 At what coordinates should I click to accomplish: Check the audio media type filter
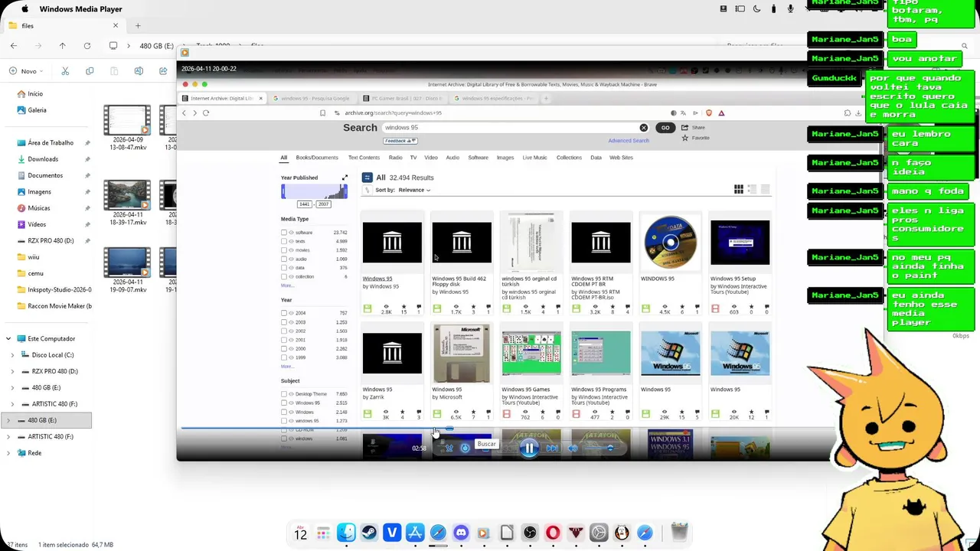284,259
